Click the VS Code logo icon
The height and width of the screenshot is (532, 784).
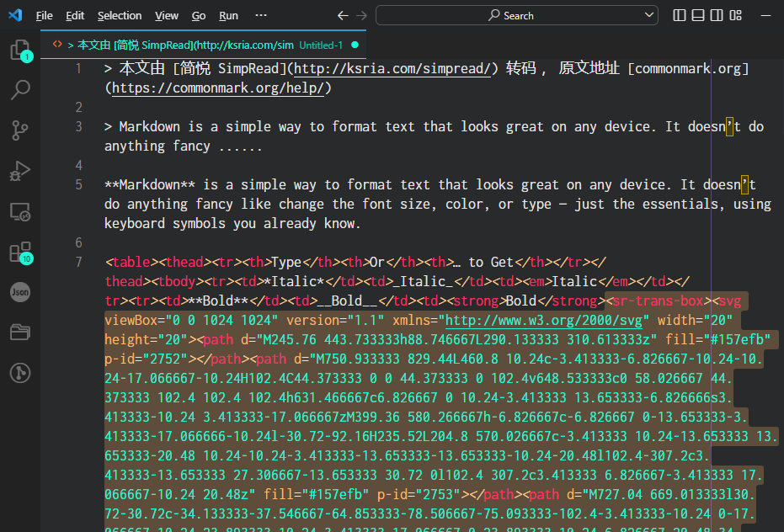(15, 15)
